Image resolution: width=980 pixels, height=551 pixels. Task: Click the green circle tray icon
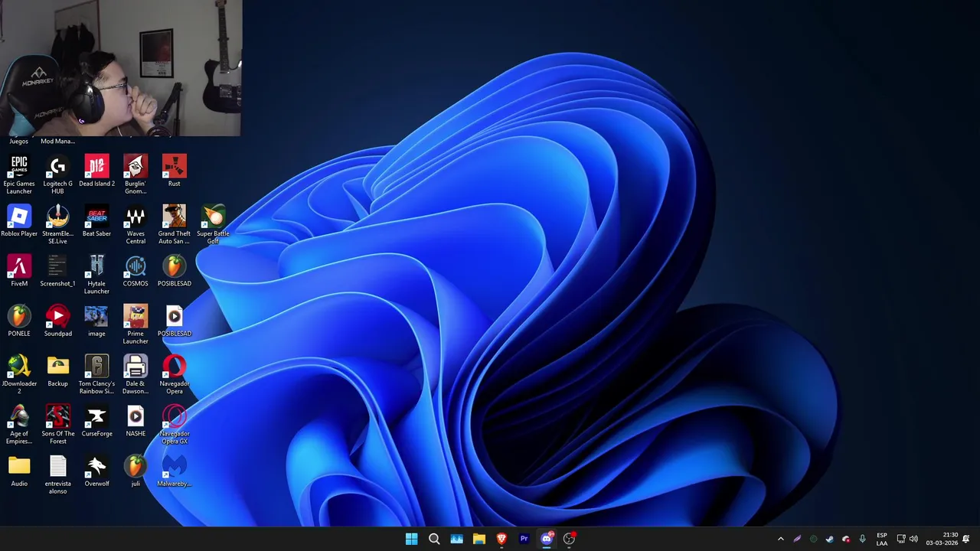click(813, 539)
